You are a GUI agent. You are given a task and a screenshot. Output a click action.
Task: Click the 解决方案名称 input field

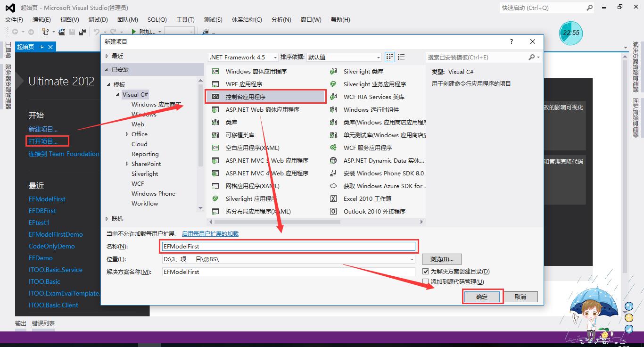coord(289,272)
